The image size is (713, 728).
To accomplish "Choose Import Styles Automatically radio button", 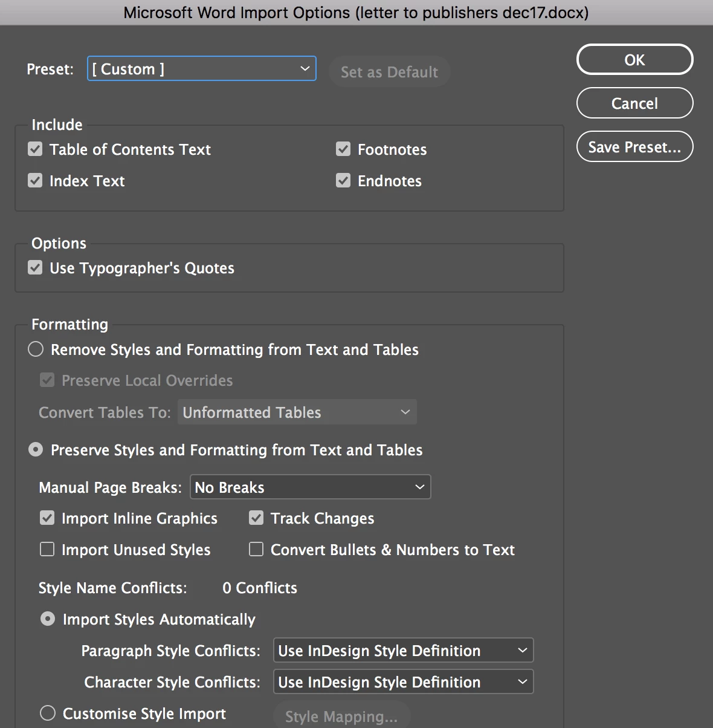I will click(48, 619).
